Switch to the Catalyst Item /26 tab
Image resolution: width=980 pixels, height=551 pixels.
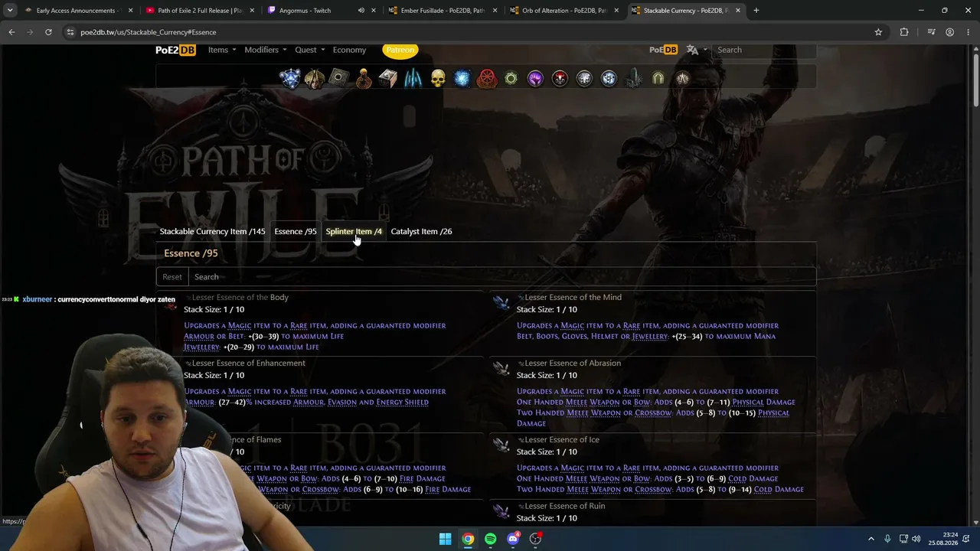pos(421,231)
